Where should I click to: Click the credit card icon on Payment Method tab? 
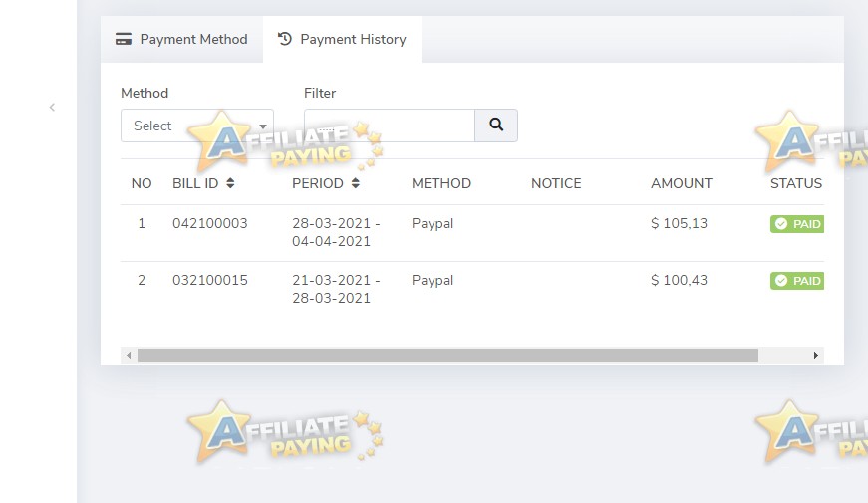(x=124, y=39)
